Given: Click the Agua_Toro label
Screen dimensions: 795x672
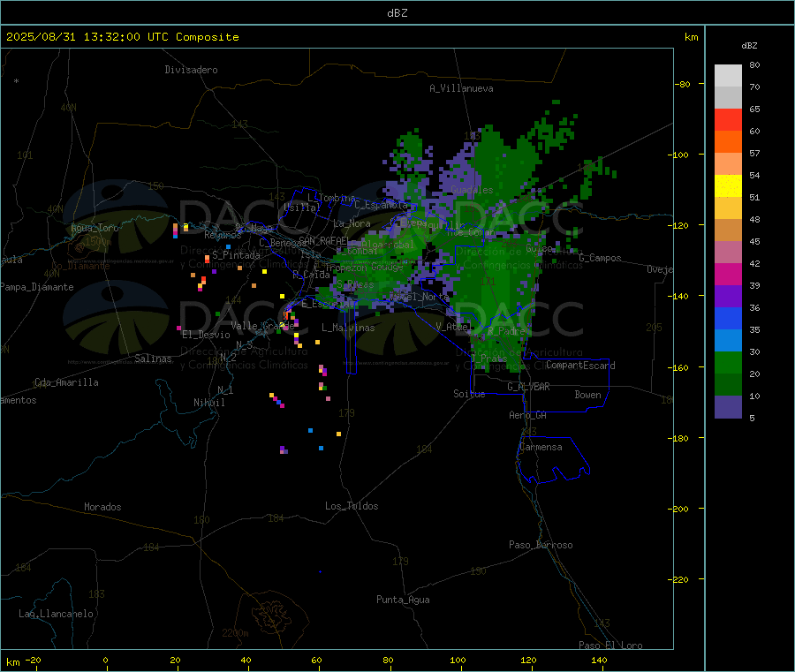Looking at the screenshot, I should click(95, 228).
